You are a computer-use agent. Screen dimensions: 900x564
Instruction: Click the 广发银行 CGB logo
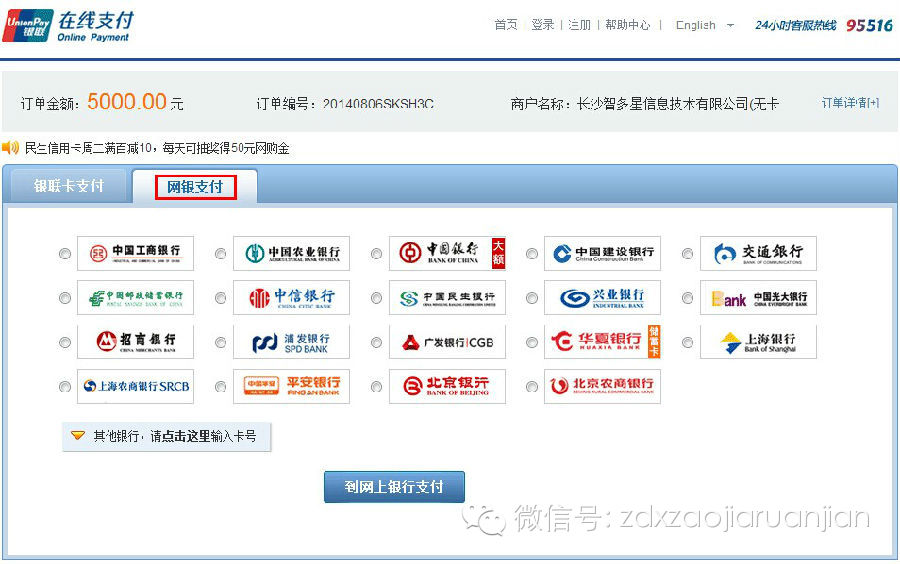[x=447, y=341]
